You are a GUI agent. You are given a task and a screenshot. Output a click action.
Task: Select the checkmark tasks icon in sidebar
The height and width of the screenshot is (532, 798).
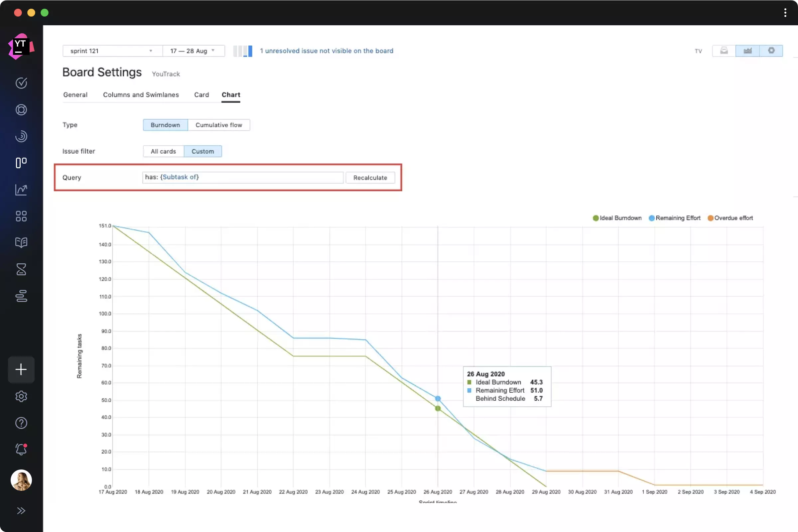(x=21, y=83)
